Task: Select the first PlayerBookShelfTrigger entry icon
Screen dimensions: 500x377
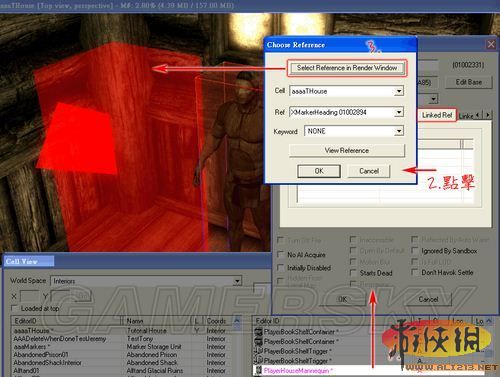Action: (x=258, y=351)
